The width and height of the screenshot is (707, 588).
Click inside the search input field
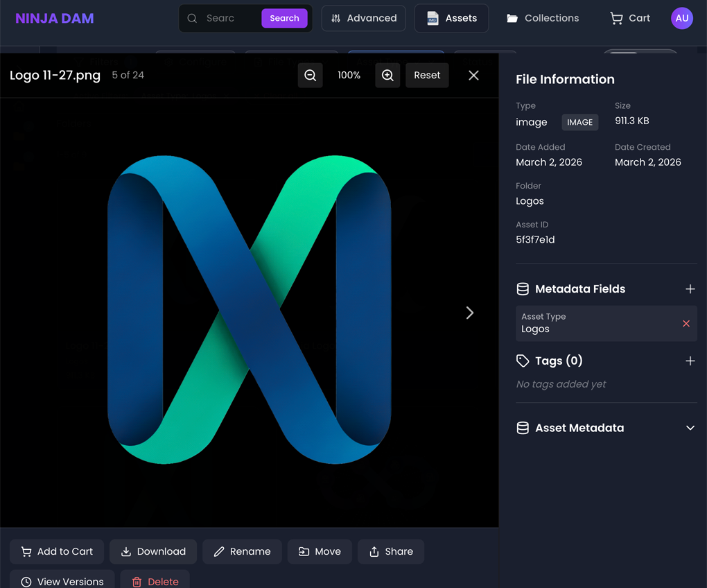229,18
